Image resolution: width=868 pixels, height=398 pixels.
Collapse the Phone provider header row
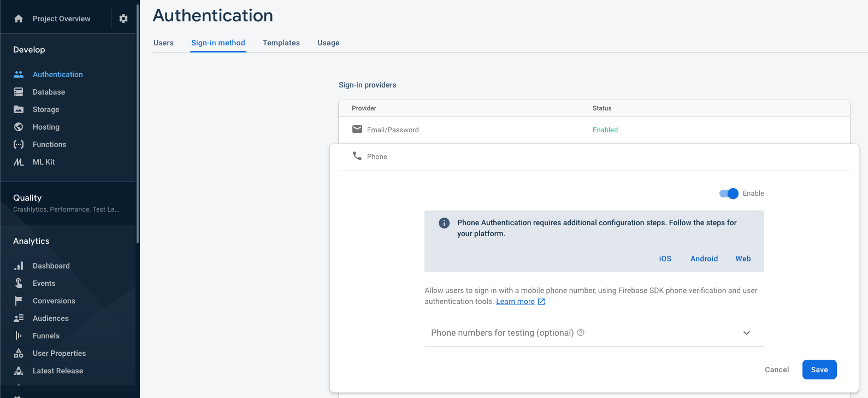[x=594, y=157]
